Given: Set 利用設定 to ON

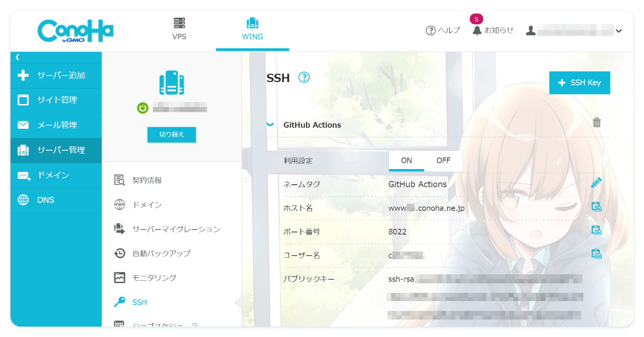Looking at the screenshot, I should click(x=407, y=160).
